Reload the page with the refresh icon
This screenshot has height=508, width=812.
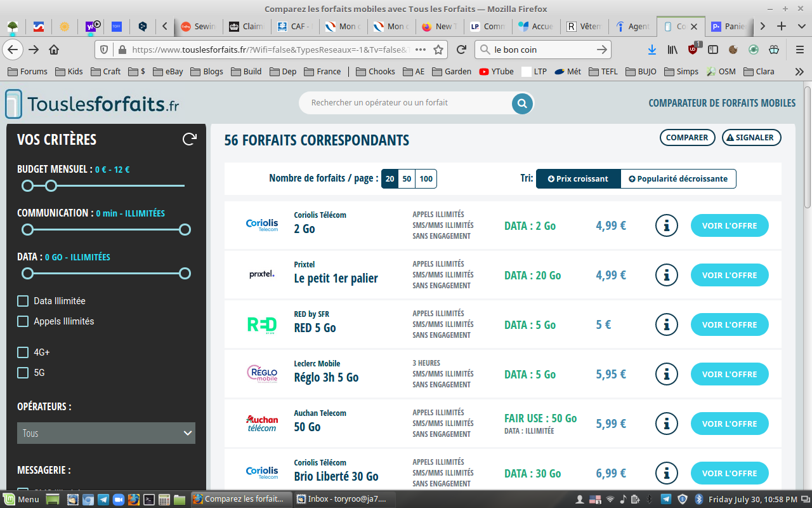point(462,50)
